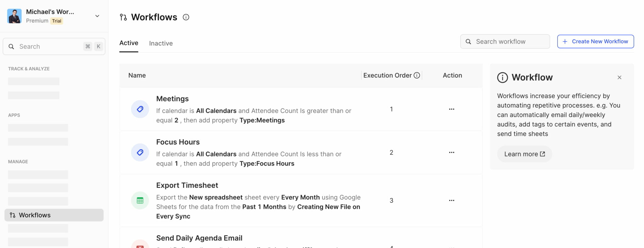
Task: Click the info icon next to Workflows title
Action: pos(186,17)
